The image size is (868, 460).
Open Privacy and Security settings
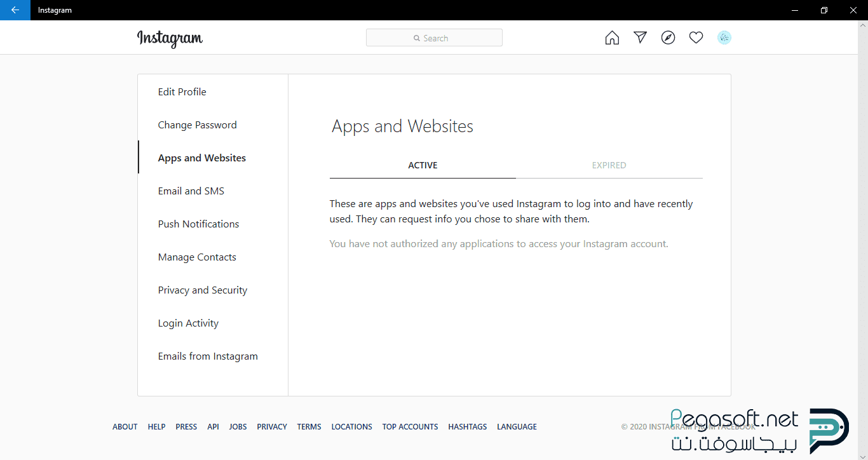[x=213, y=290]
